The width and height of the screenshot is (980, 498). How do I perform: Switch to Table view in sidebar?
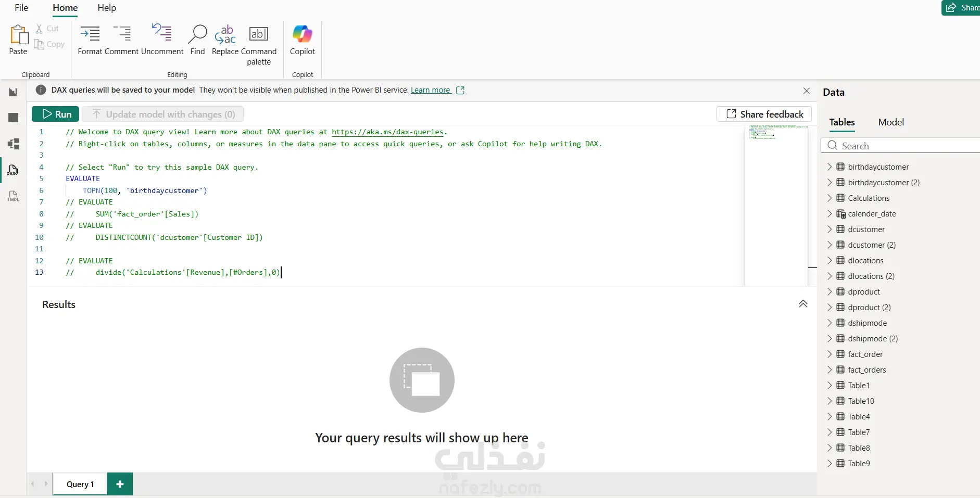(x=14, y=118)
